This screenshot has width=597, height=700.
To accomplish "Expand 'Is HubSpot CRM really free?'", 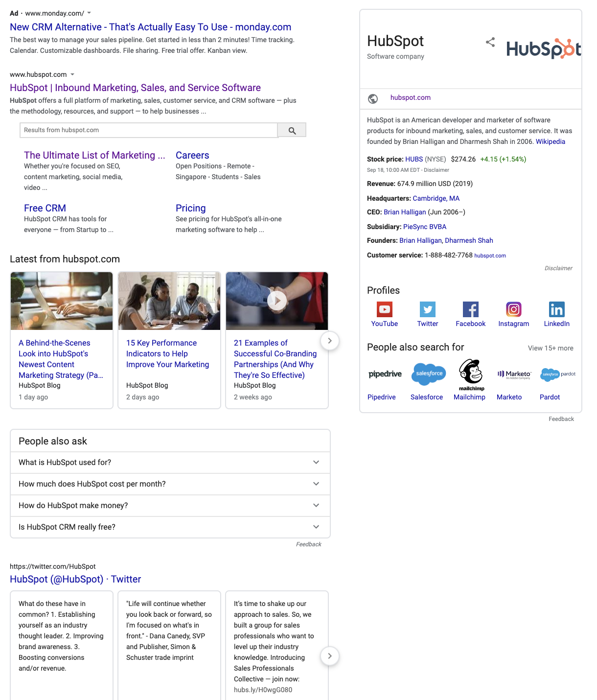I will 170,527.
